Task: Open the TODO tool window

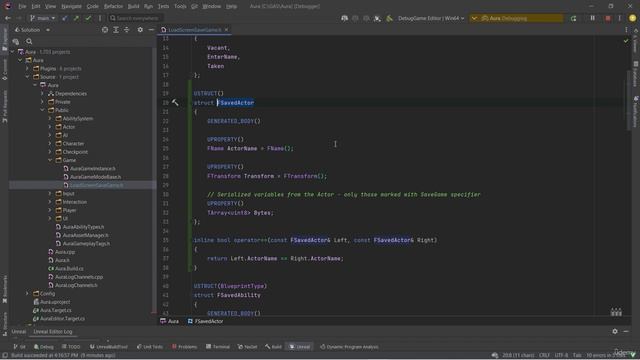Action: point(71,347)
